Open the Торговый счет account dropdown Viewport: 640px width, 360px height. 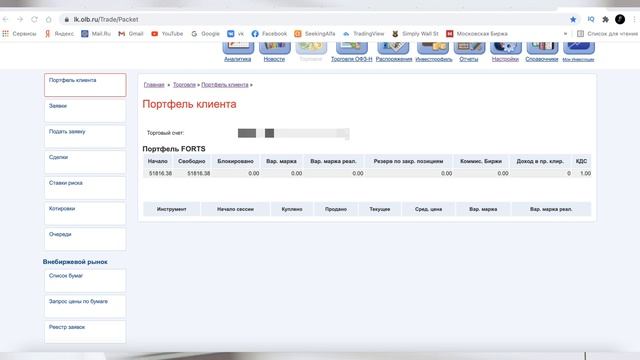pyautogui.click(x=293, y=133)
